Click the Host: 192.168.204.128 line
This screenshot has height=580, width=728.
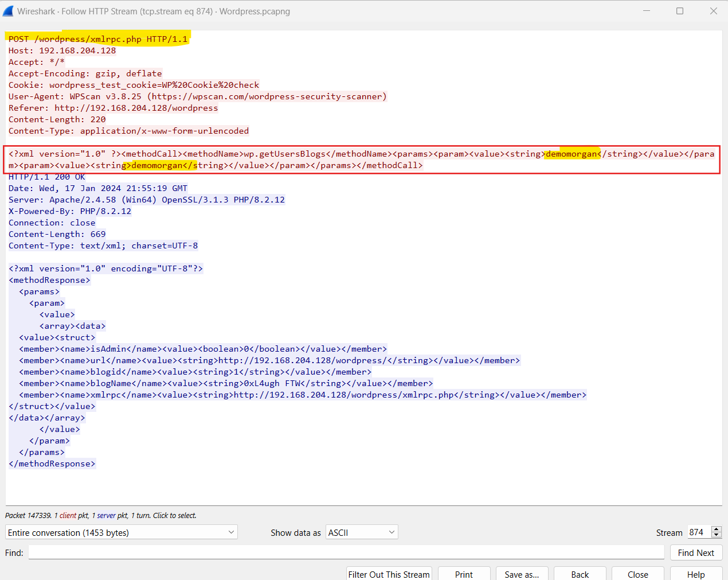point(62,50)
